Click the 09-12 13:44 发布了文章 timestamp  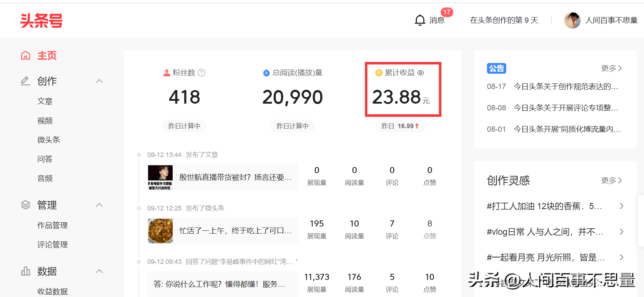click(x=183, y=155)
